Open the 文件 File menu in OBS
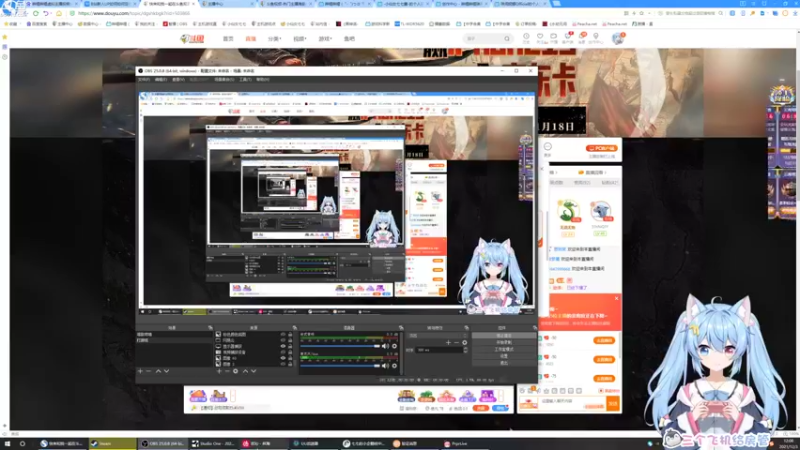 click(144, 80)
